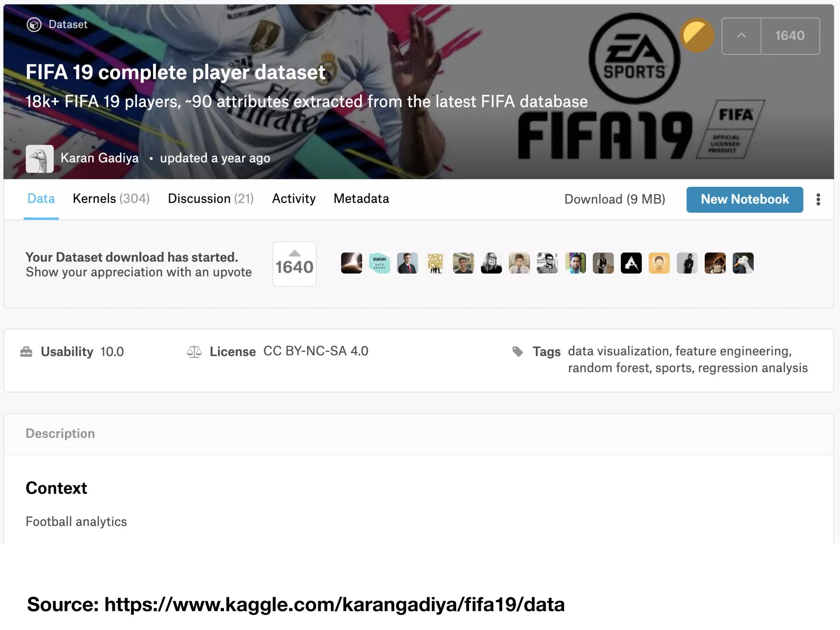Open the Metadata tab
The width and height of the screenshot is (840, 630).
(x=361, y=199)
